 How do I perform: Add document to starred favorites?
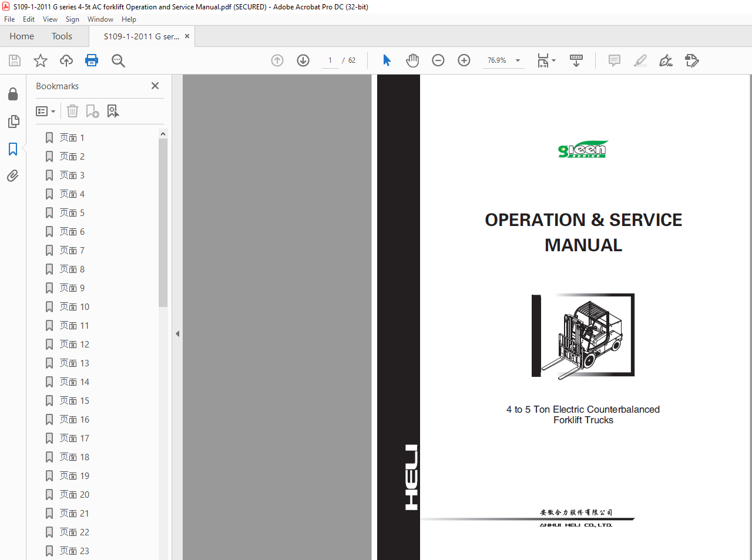point(41,60)
